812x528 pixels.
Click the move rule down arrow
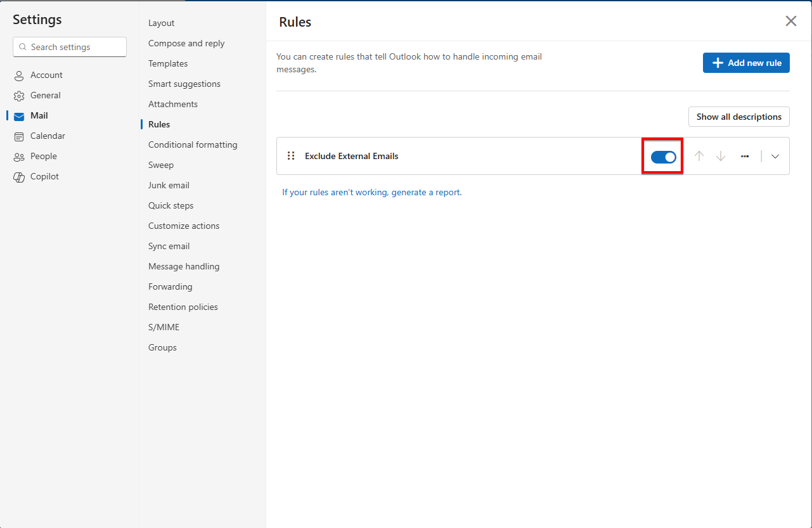(721, 155)
